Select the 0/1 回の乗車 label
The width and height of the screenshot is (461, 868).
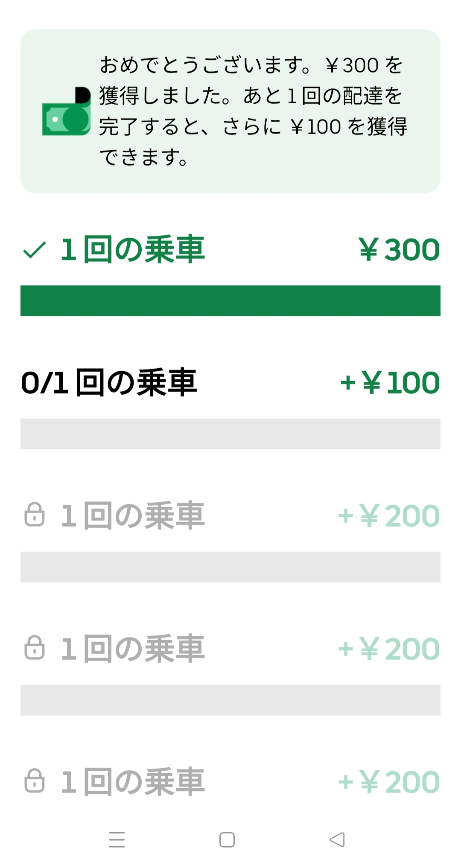point(109,382)
